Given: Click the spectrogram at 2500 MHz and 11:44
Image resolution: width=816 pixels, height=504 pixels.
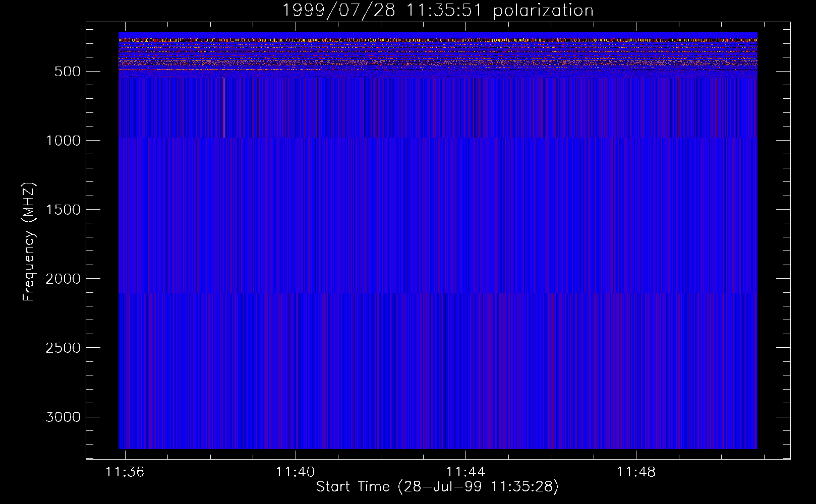Looking at the screenshot, I should 465,347.
